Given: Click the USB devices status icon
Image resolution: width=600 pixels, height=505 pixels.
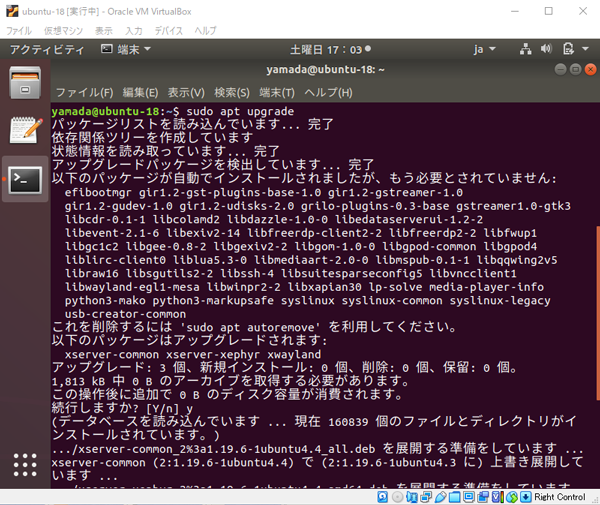Looking at the screenshot, I should pyautogui.click(x=440, y=497).
